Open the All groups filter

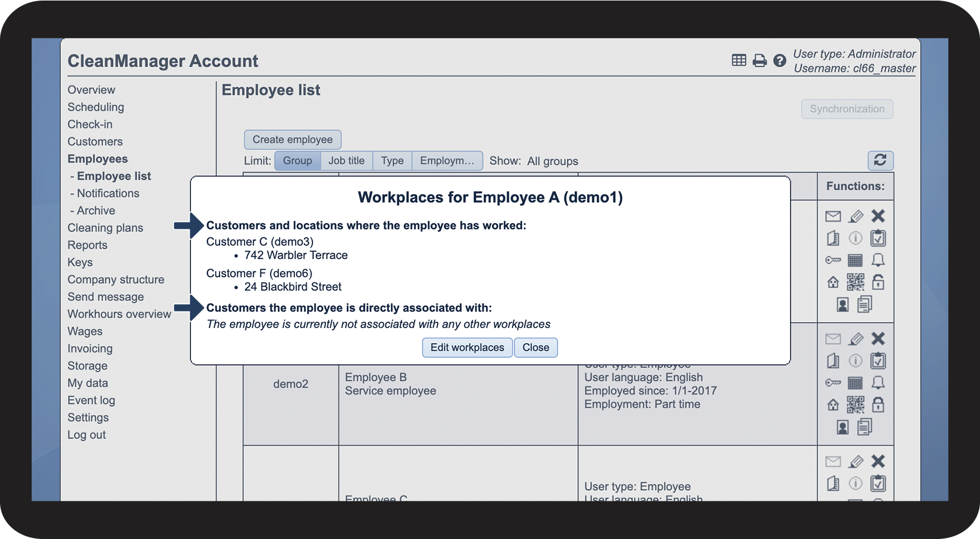552,161
